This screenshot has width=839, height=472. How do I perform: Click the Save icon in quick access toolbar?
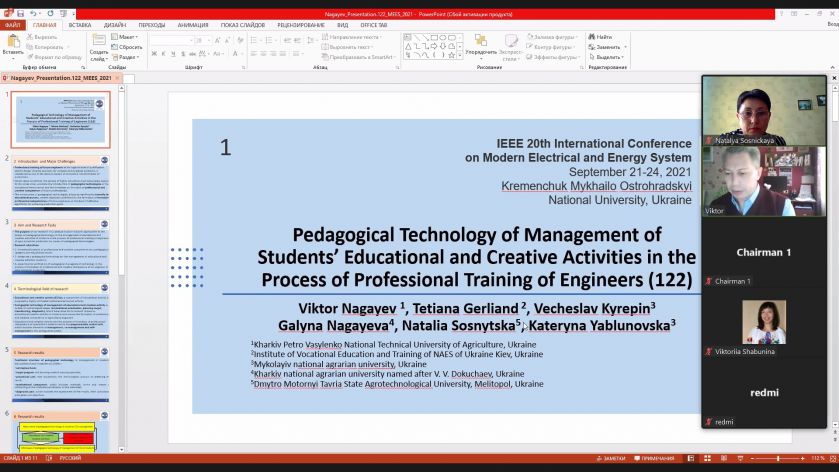click(x=20, y=13)
